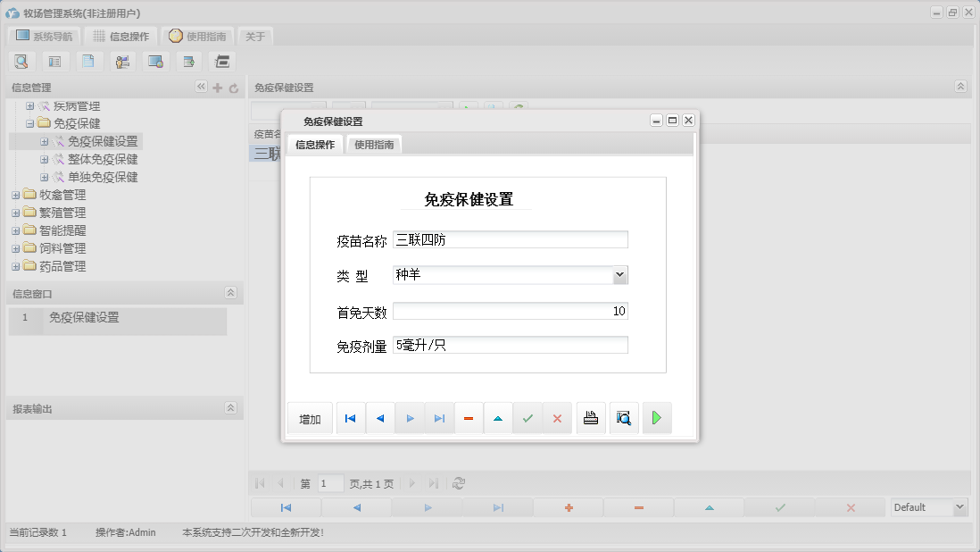The height and width of the screenshot is (552, 980).
Task: Open the 类型 dropdown showing 种羊
Action: click(619, 274)
